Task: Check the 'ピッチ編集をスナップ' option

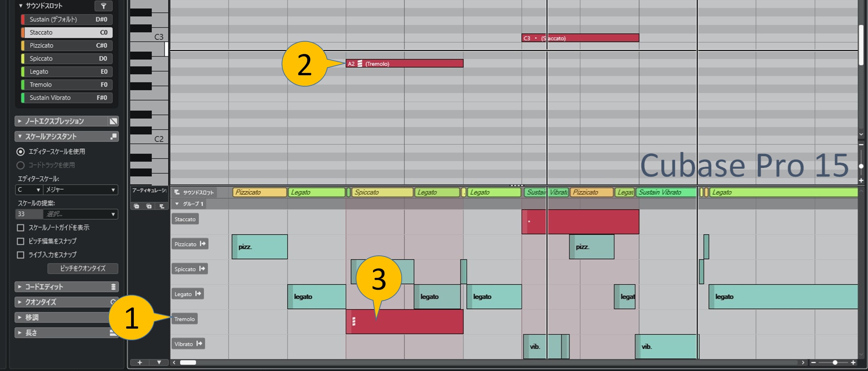Action: tap(21, 241)
